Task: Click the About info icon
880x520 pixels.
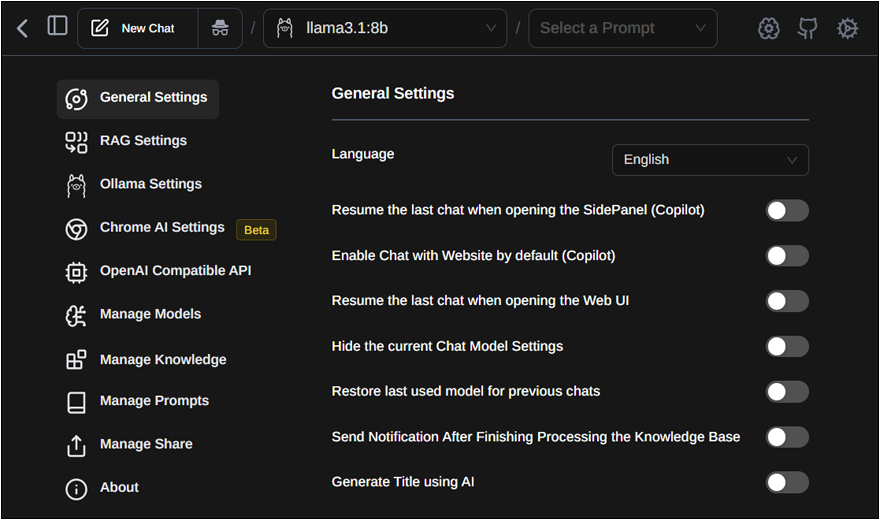Action: click(x=76, y=489)
